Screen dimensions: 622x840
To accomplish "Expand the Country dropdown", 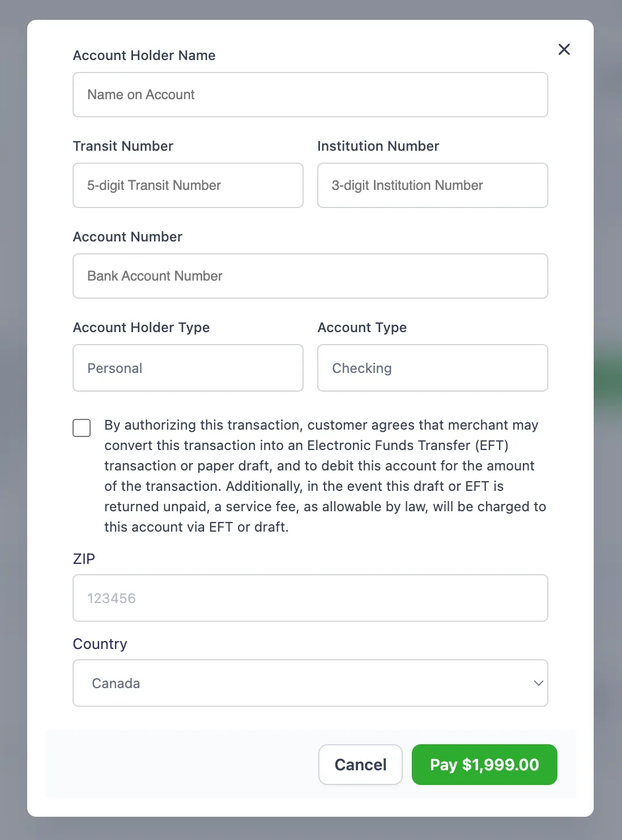I will 310,683.
